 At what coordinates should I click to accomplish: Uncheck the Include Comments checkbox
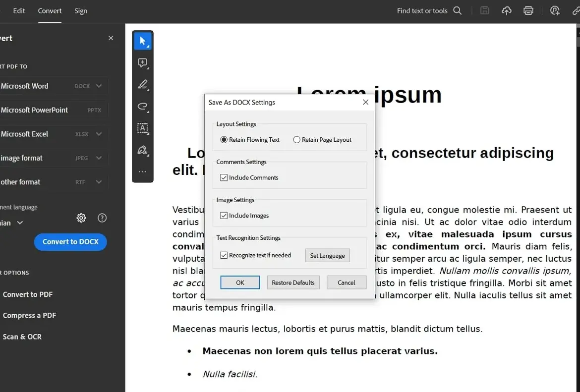224,177
